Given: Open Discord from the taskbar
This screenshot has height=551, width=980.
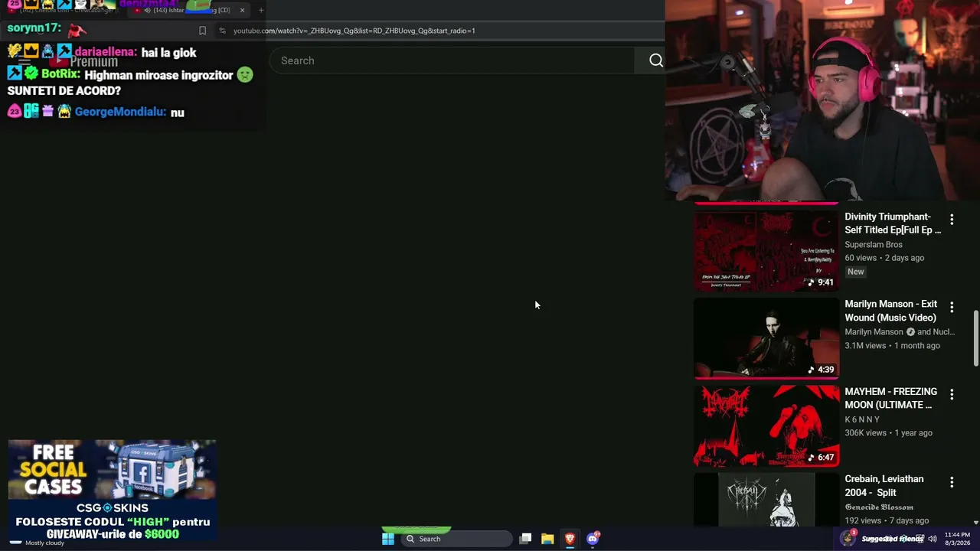Looking at the screenshot, I should point(593,539).
